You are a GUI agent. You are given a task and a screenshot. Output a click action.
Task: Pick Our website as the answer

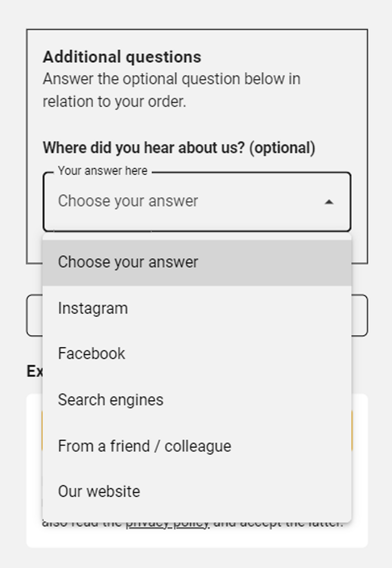point(99,491)
